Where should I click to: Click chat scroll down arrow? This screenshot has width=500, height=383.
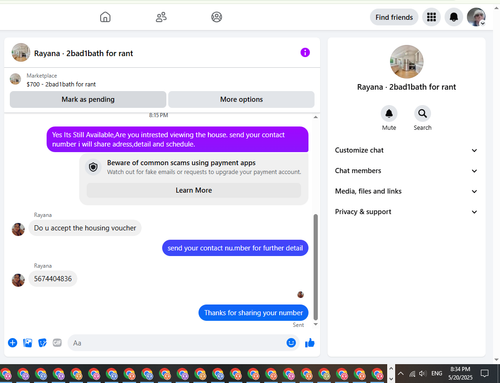[x=316, y=324]
